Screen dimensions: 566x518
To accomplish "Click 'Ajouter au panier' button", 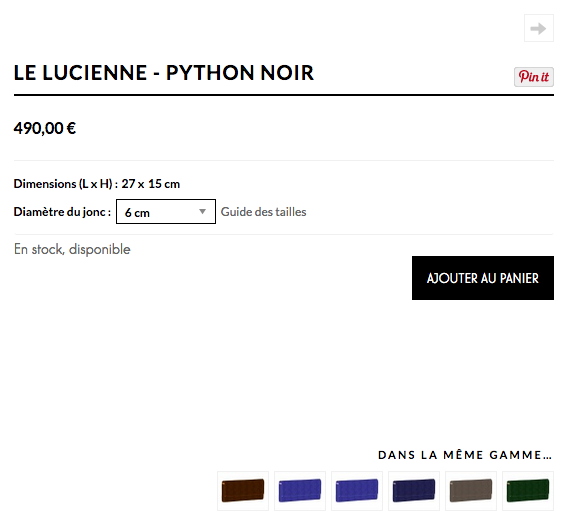I will click(483, 278).
